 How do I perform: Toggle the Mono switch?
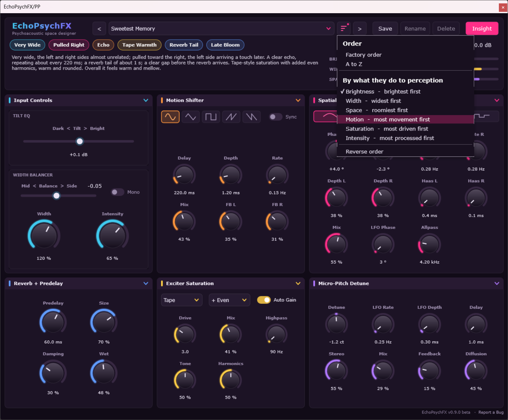coord(118,192)
